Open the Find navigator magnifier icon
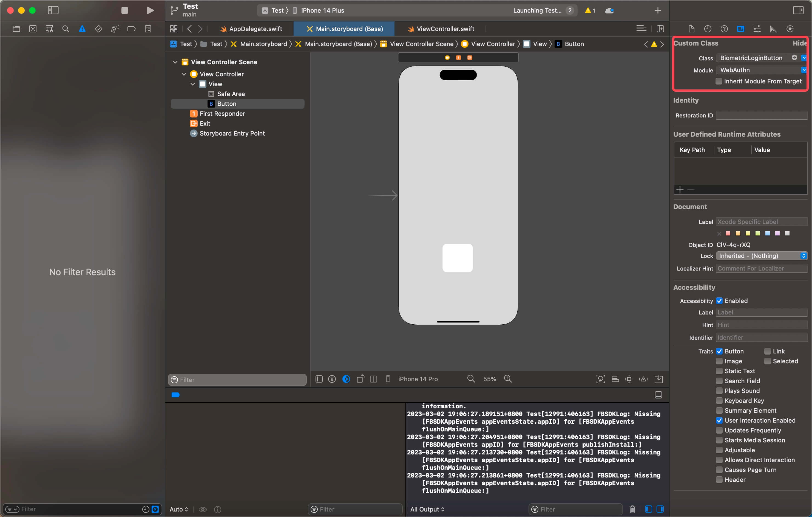Viewport: 812px width, 517px height. click(x=66, y=29)
